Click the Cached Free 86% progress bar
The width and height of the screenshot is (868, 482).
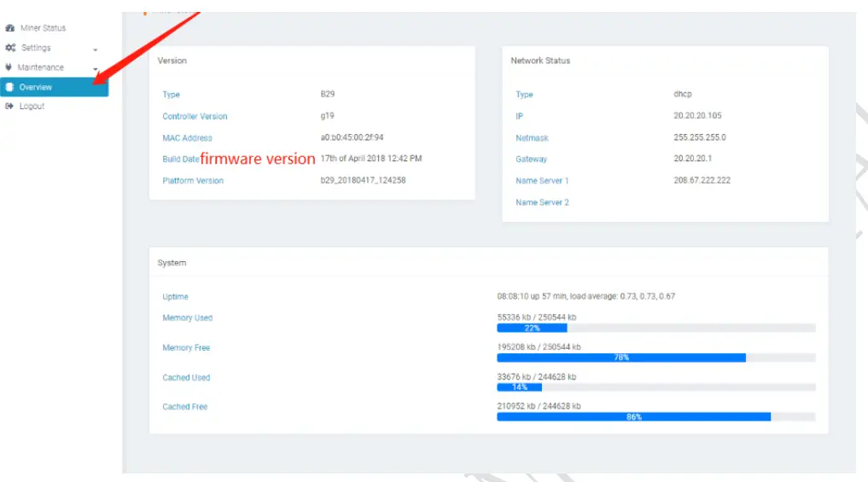(656, 416)
